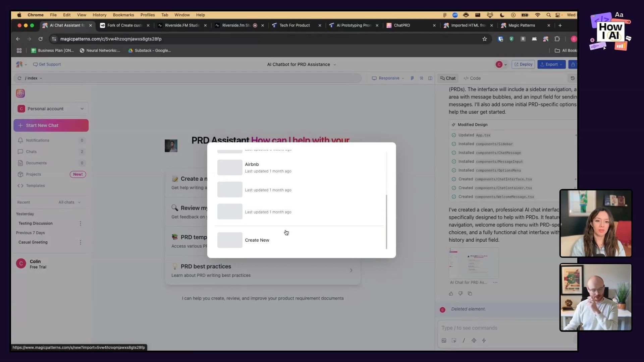Reload the preview with refresh icon beside /index

[19, 78]
